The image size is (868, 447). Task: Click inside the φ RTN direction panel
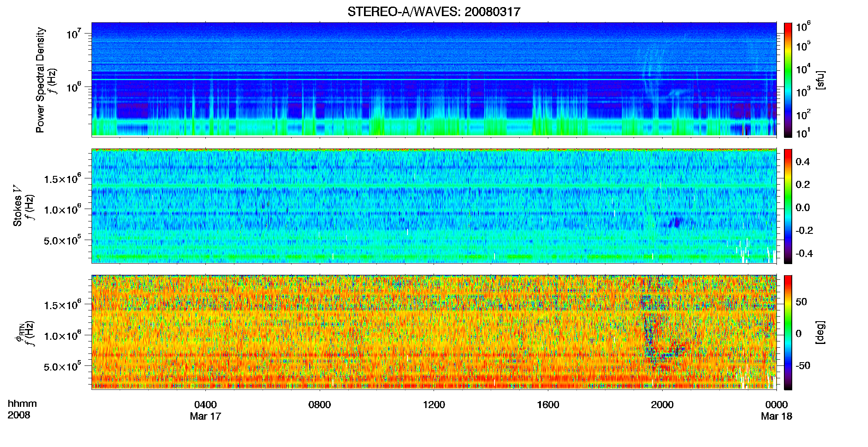[434, 332]
